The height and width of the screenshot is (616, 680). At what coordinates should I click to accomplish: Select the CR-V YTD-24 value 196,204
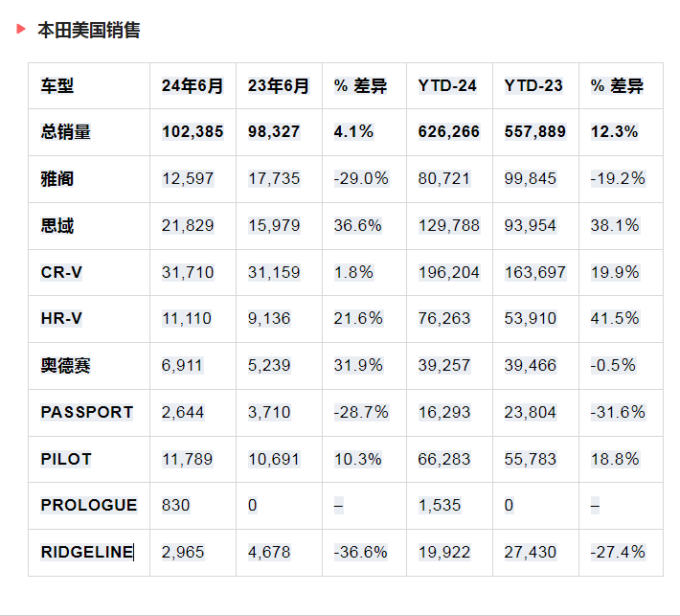449,273
